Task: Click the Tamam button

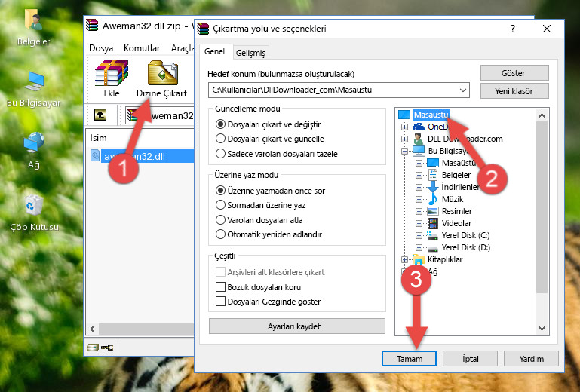Action: pyautogui.click(x=409, y=359)
